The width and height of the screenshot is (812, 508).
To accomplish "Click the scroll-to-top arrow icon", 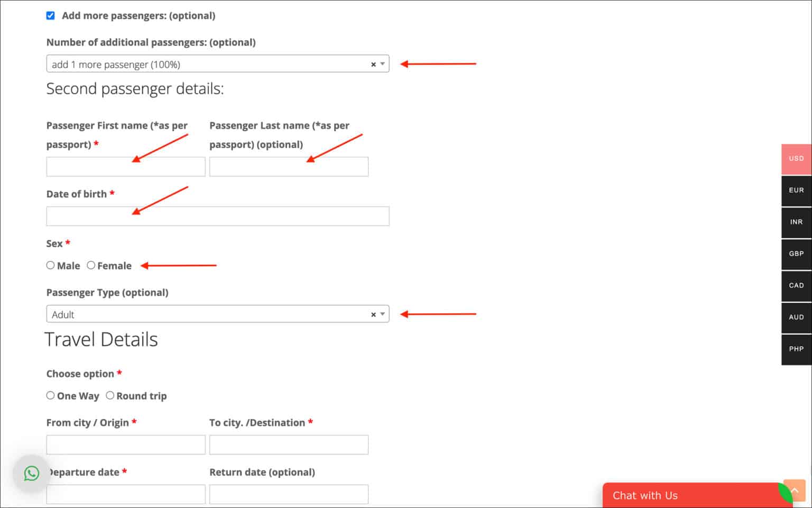I will 793,490.
